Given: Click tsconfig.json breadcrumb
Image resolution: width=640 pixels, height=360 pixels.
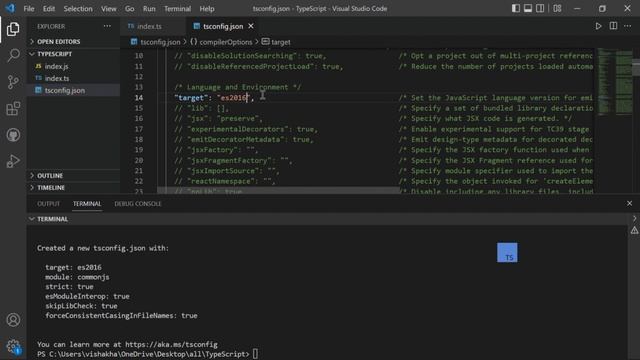Looking at the screenshot, I should click(x=160, y=42).
